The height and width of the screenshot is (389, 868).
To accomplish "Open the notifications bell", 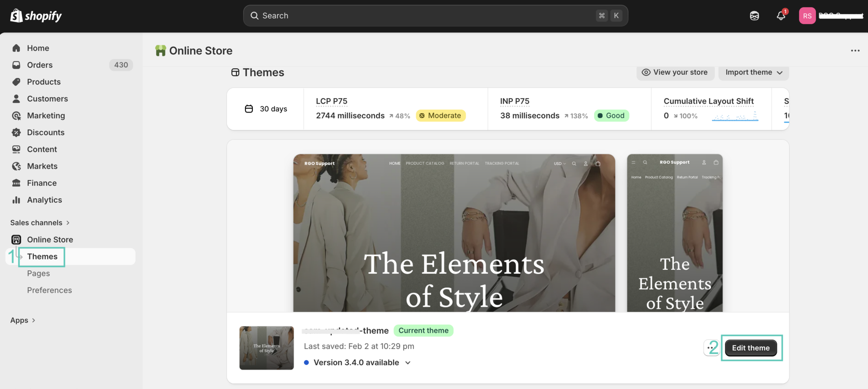I will coord(781,16).
